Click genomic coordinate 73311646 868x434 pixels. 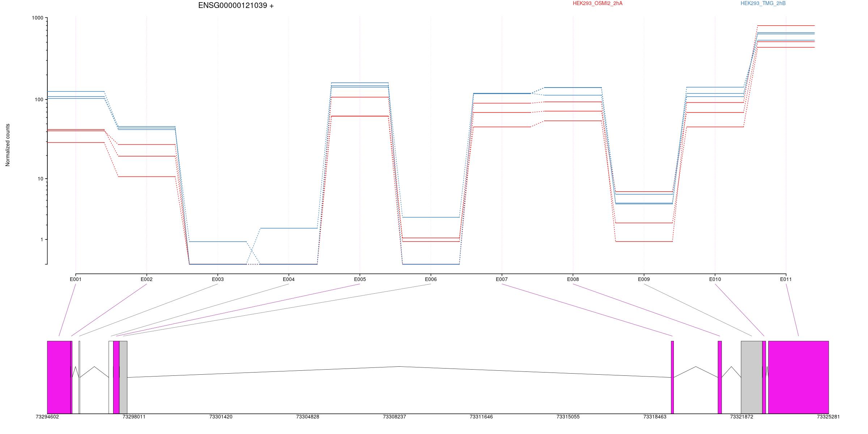click(481, 417)
